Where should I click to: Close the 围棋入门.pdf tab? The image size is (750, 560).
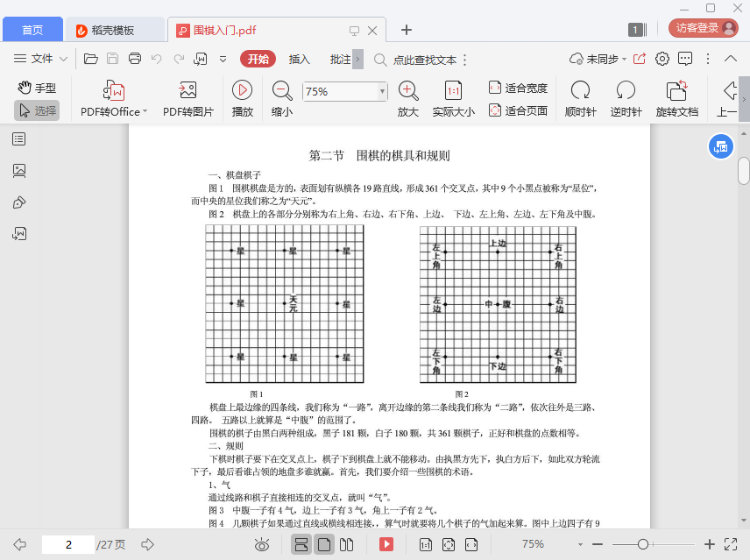click(372, 31)
